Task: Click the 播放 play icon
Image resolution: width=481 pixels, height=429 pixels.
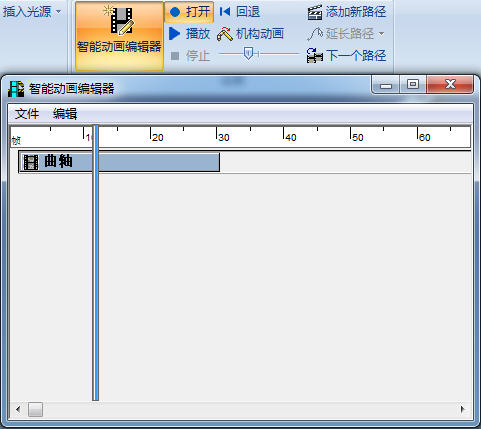Action: [174, 34]
